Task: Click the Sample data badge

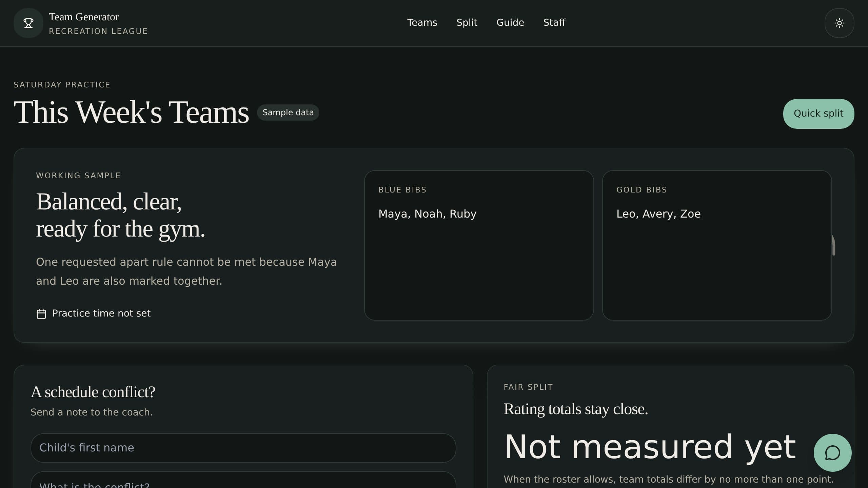Action: tap(288, 113)
